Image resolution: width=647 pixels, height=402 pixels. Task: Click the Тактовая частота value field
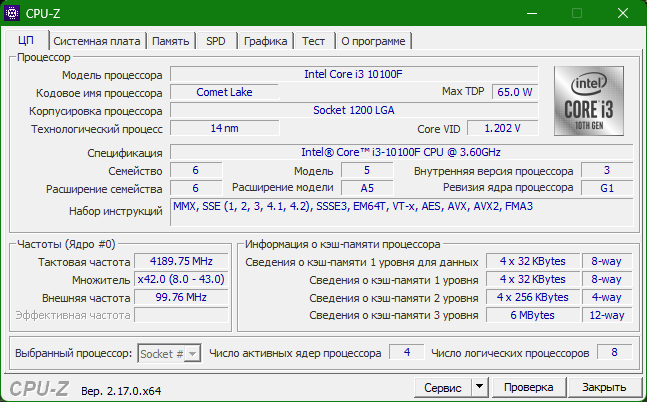pos(176,262)
